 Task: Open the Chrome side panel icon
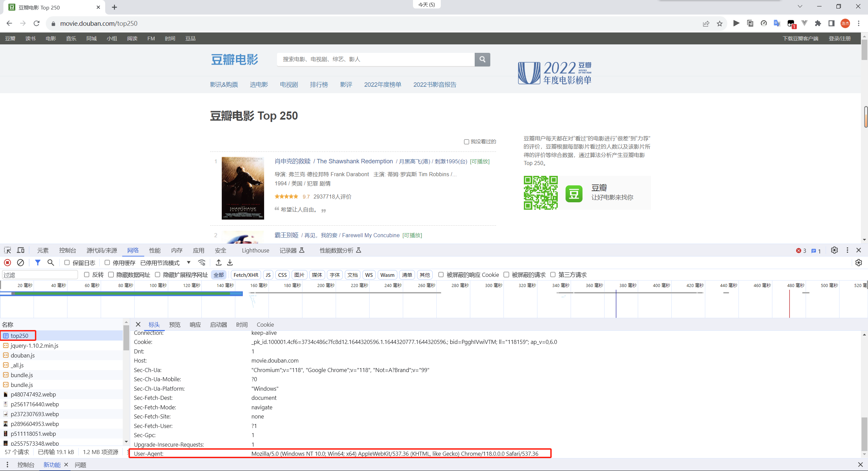[x=831, y=23]
